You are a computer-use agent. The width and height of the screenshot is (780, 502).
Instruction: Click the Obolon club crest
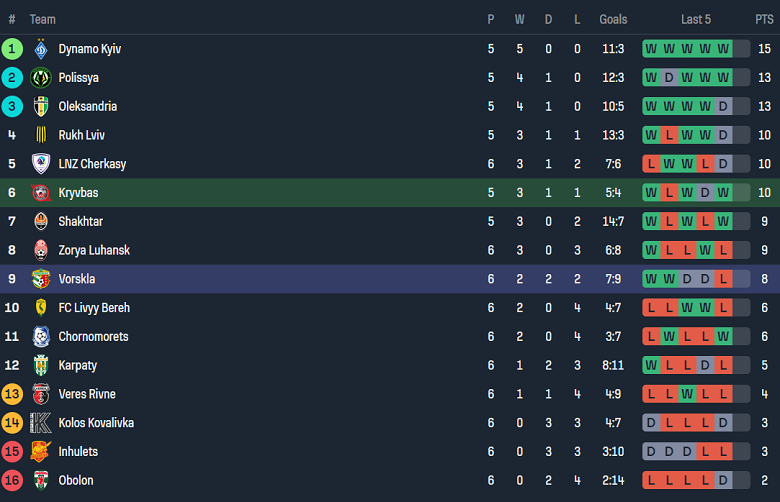[41, 481]
